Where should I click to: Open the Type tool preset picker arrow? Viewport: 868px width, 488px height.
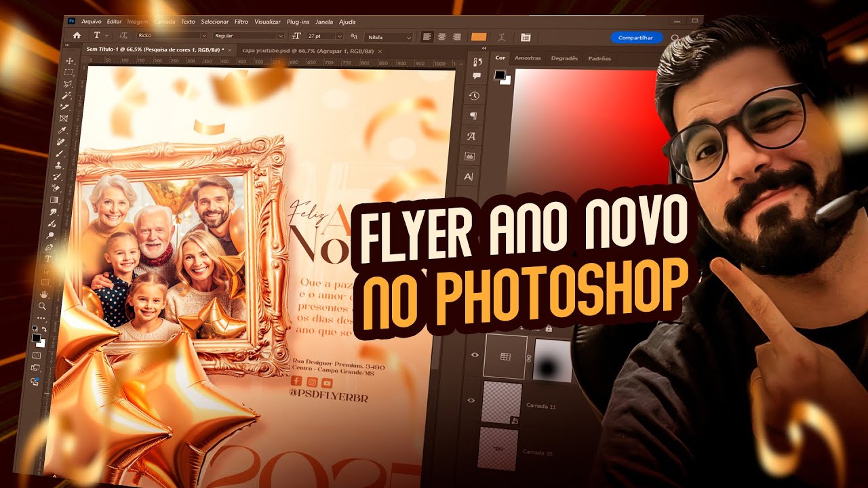point(107,35)
